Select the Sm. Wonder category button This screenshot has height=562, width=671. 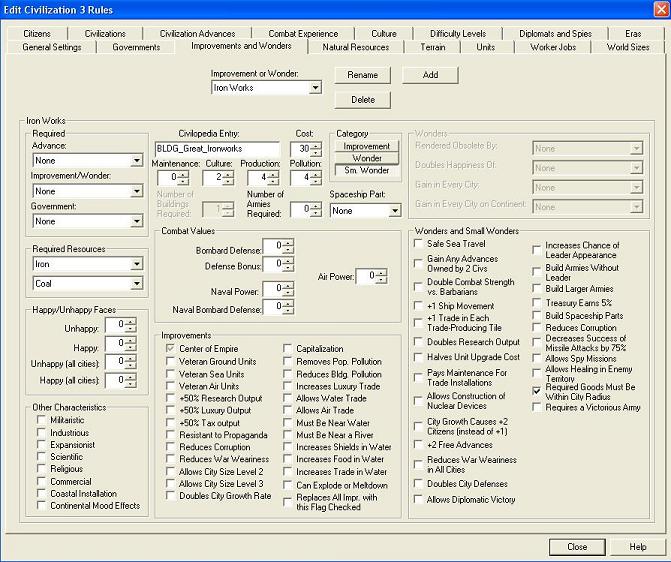tap(367, 171)
